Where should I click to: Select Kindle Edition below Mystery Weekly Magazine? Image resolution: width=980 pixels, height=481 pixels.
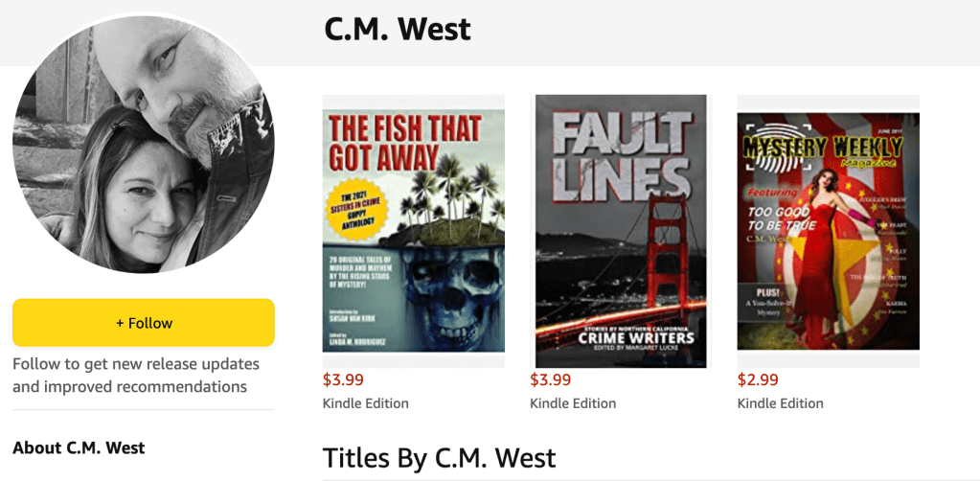pyautogui.click(x=780, y=403)
